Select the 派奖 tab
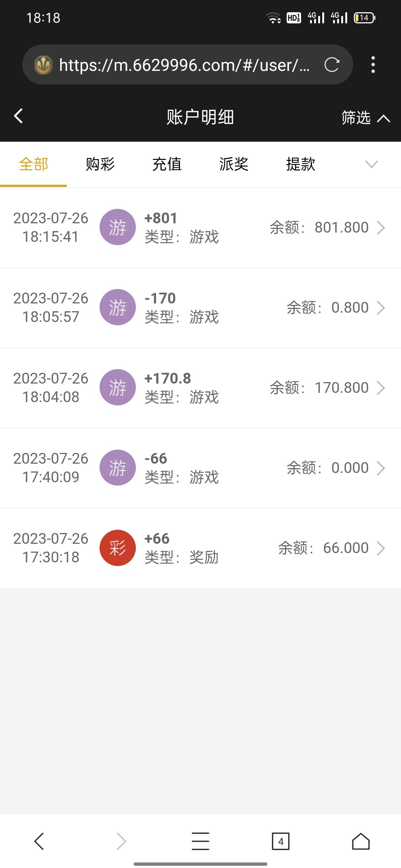The image size is (401, 868). click(234, 164)
